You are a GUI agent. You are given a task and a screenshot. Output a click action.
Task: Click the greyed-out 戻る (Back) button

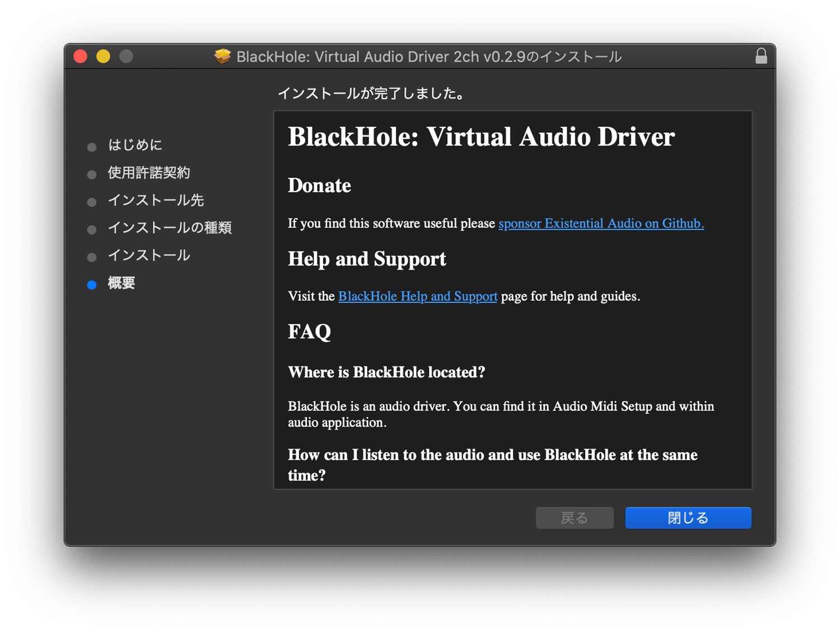pyautogui.click(x=575, y=518)
